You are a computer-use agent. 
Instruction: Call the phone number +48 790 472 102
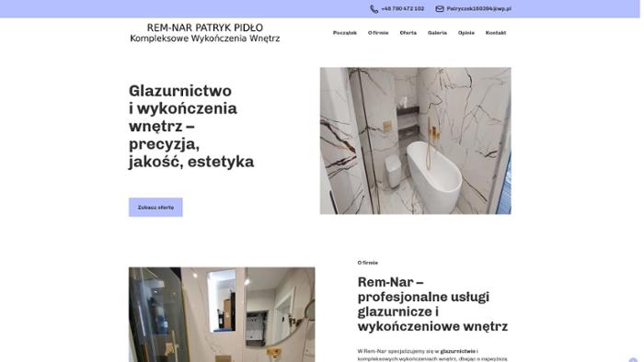(403, 8)
